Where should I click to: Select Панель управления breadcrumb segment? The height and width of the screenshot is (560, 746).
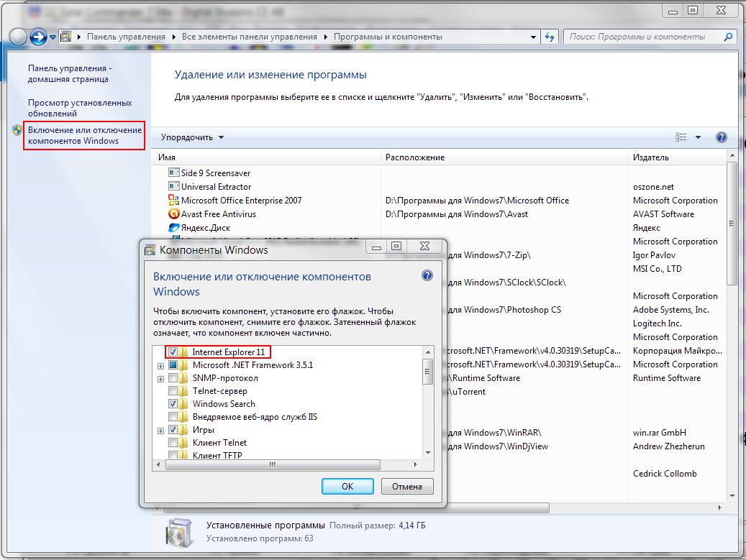(x=126, y=37)
